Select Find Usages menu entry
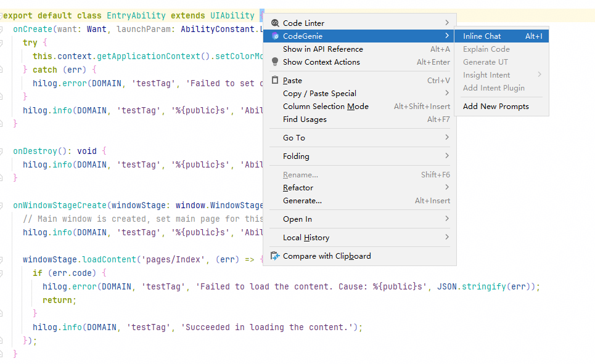 pos(305,119)
